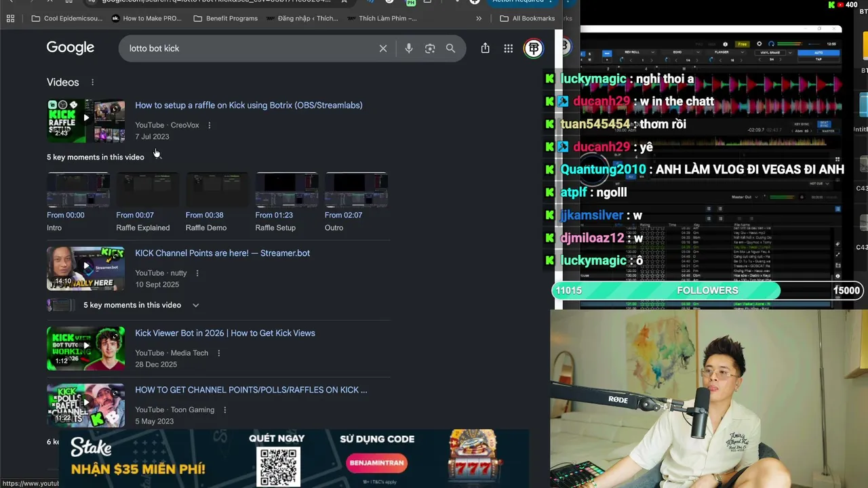Open more options for the Videos section
Screen dimensions: 868x488
[92, 82]
